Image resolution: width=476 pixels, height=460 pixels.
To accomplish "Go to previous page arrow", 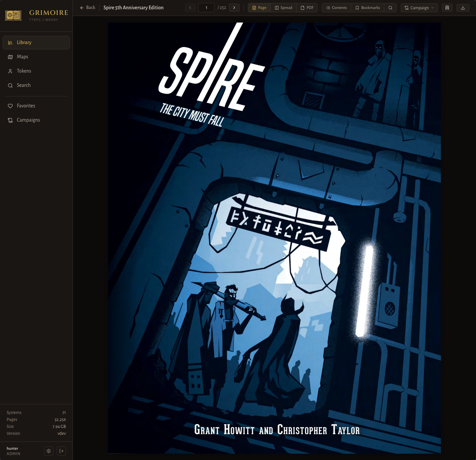I will (190, 8).
